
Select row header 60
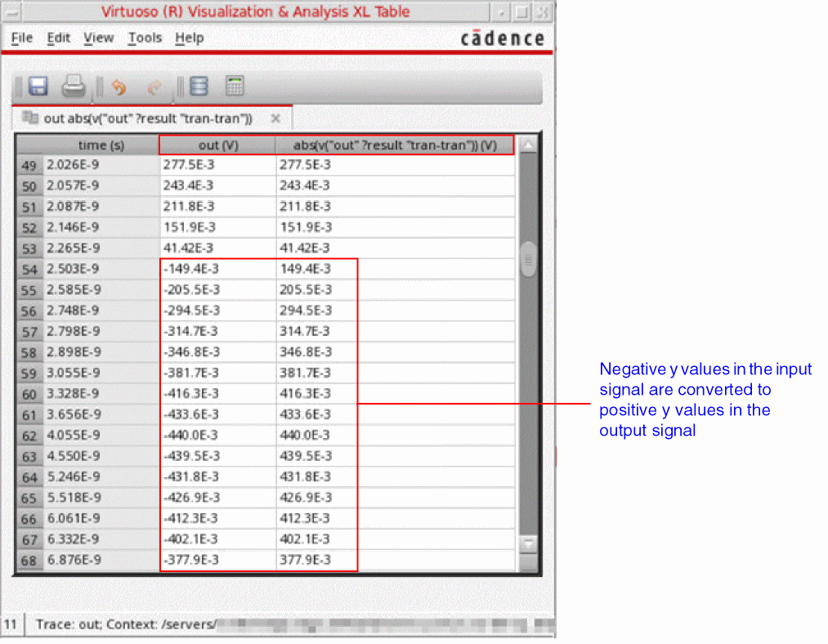[x=29, y=394]
